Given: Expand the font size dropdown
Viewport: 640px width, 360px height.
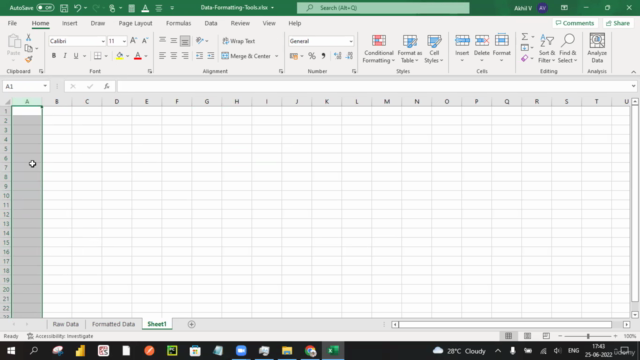Looking at the screenshot, I should (x=124, y=41).
